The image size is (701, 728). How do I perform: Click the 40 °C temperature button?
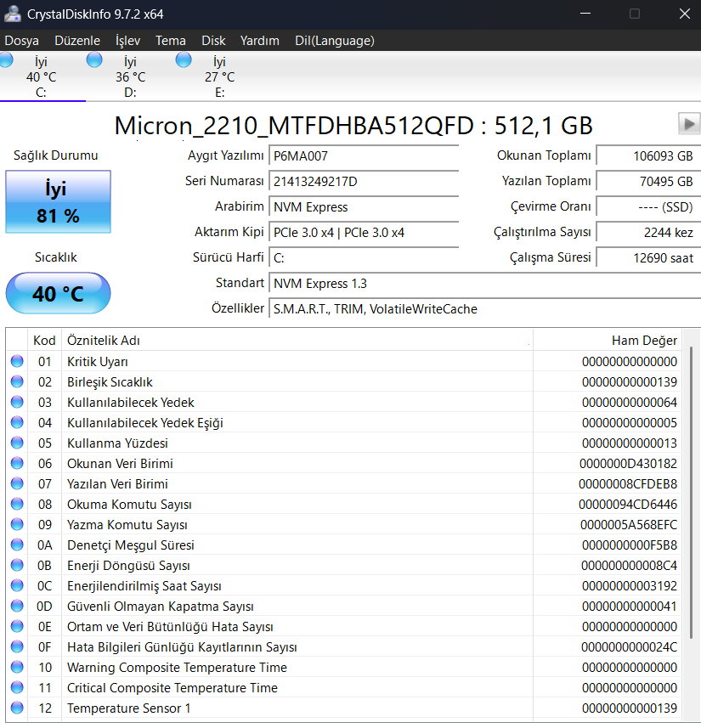pyautogui.click(x=58, y=293)
